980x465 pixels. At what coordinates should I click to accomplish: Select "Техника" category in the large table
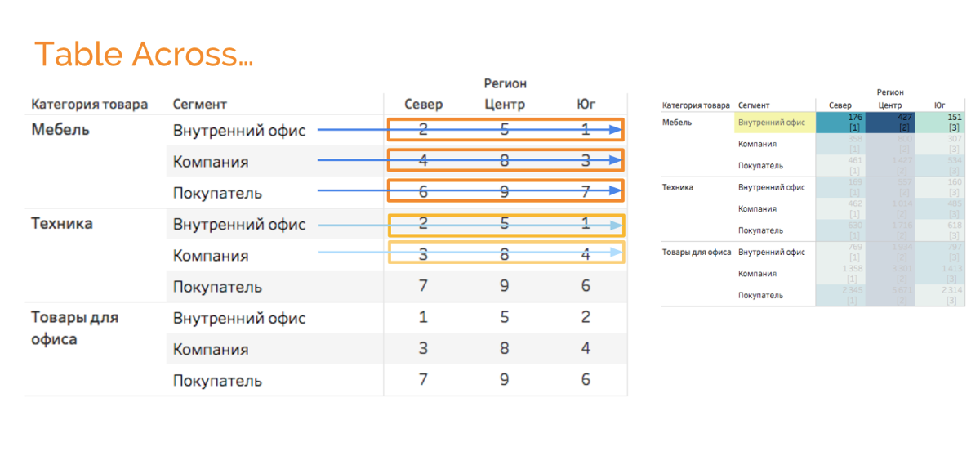pos(62,223)
